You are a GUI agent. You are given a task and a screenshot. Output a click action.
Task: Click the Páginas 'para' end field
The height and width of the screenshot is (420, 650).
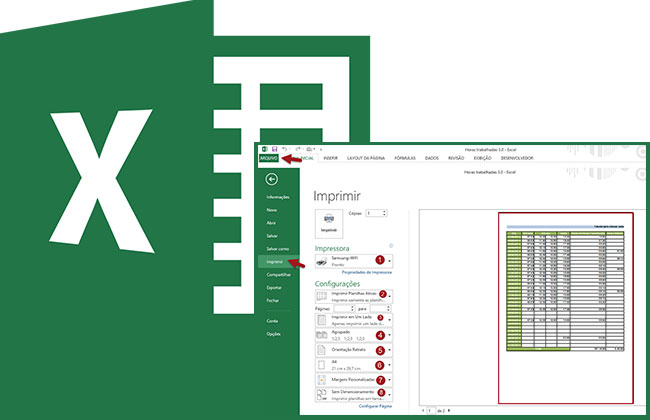pyautogui.click(x=380, y=309)
